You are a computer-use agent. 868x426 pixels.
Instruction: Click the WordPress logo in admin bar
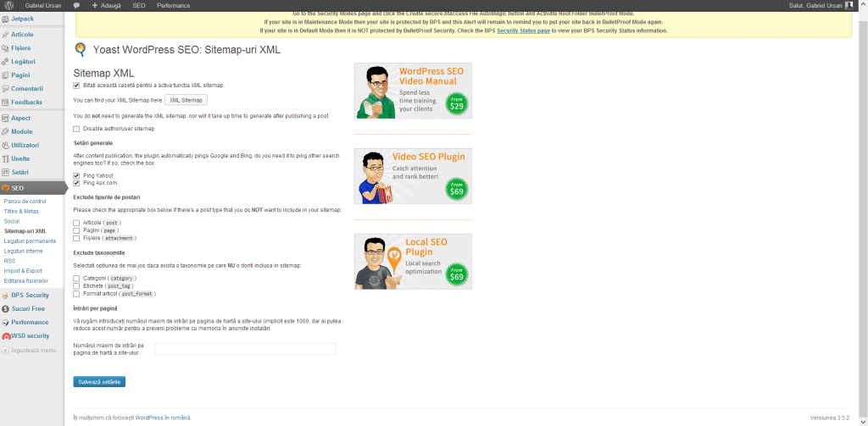tap(8, 5)
